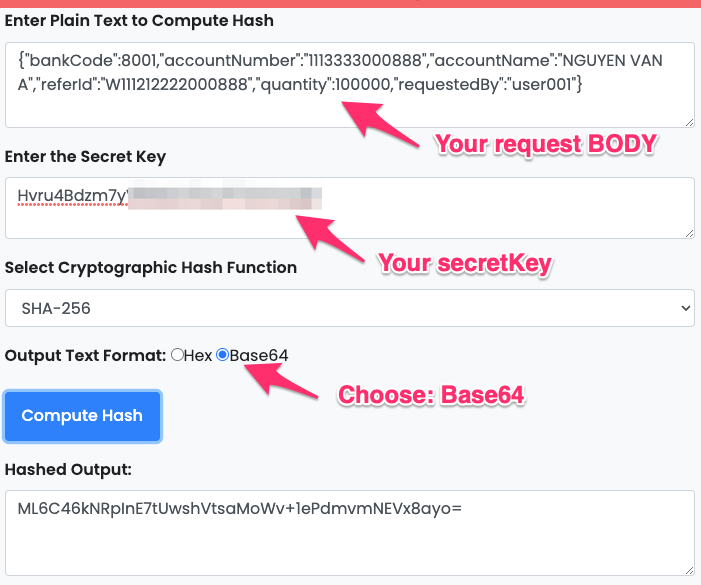Open the SHA-256 hash function dropdown
Image resolution: width=701 pixels, height=585 pixels.
[350, 308]
